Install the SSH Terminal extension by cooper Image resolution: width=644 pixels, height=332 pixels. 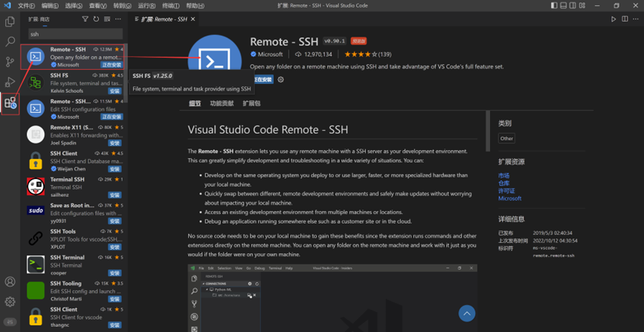pyautogui.click(x=115, y=273)
